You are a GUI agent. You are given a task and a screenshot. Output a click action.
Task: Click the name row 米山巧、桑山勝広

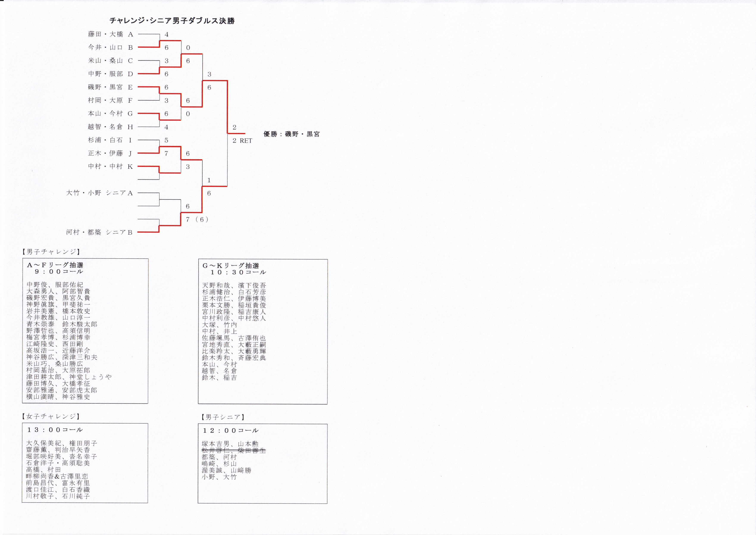55,364
